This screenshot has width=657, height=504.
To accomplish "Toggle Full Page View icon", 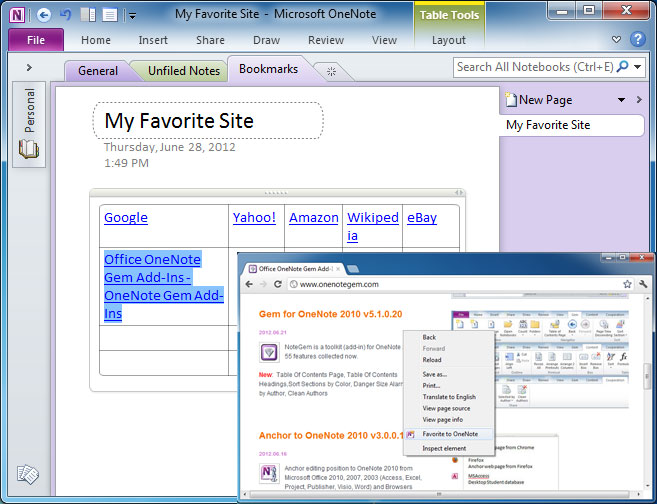I will [110, 16].
